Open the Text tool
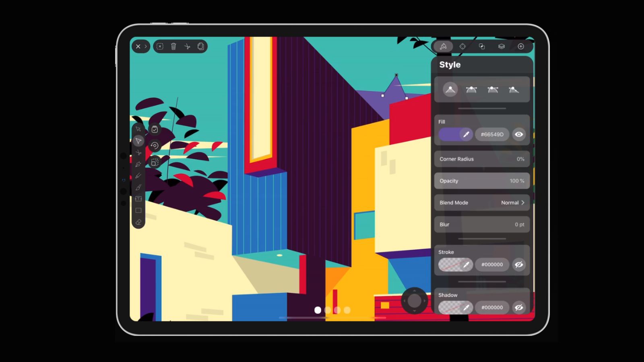Screen dimensions: 644x362 [138, 198]
